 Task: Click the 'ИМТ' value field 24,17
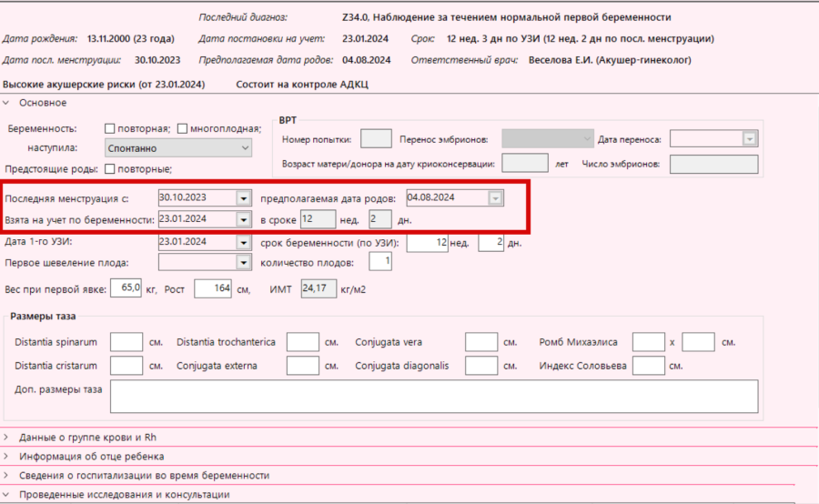[x=318, y=288]
